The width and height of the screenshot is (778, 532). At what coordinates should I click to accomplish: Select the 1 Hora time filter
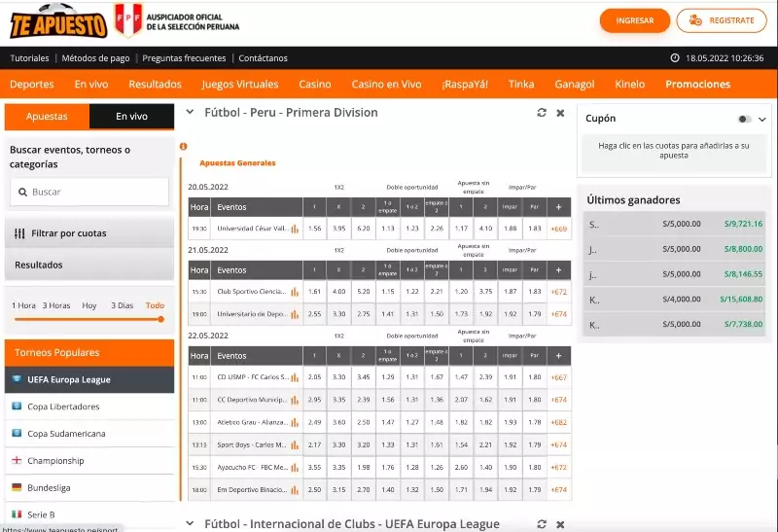pyautogui.click(x=23, y=305)
